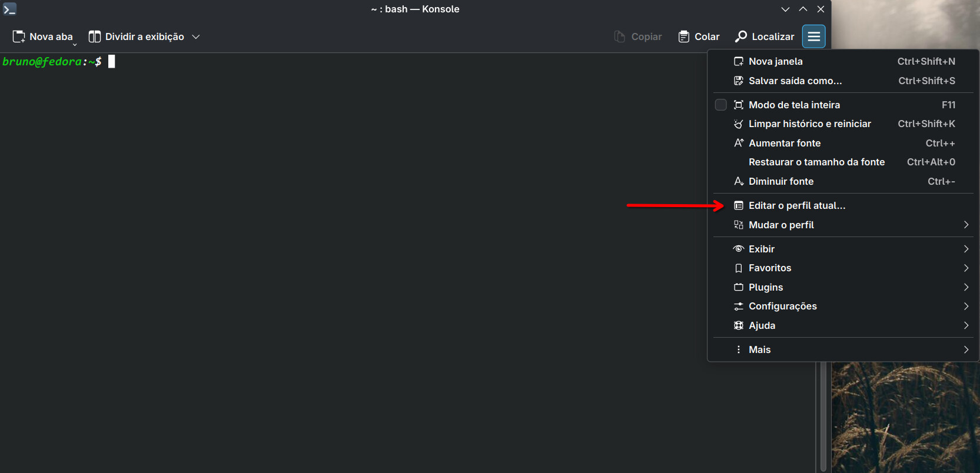Click the Copiar clipboard icon
The image size is (980, 473).
[x=619, y=36]
